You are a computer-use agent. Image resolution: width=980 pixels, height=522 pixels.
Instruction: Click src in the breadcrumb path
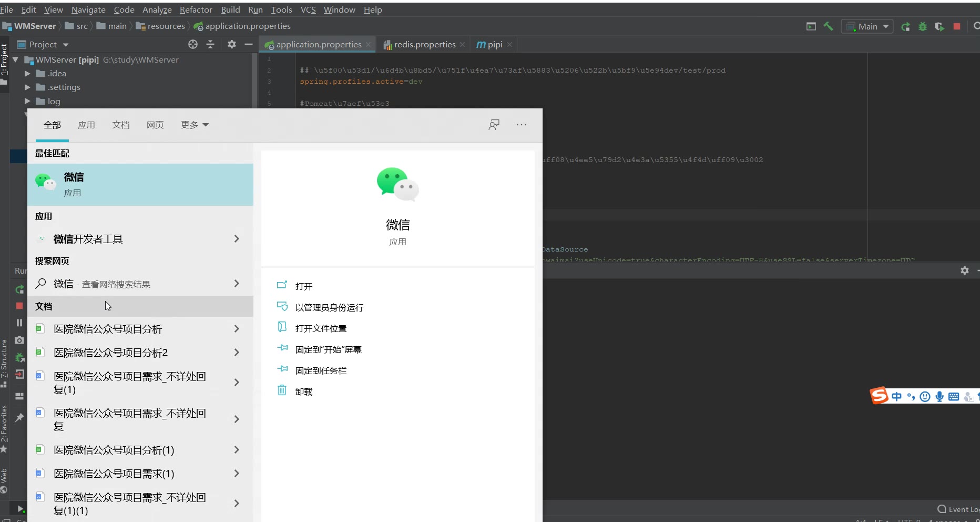(x=82, y=26)
